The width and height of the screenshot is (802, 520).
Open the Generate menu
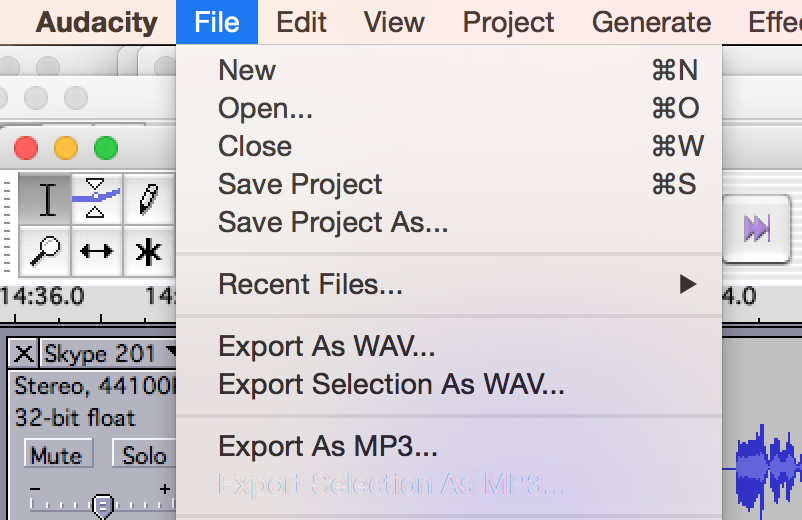pyautogui.click(x=651, y=22)
